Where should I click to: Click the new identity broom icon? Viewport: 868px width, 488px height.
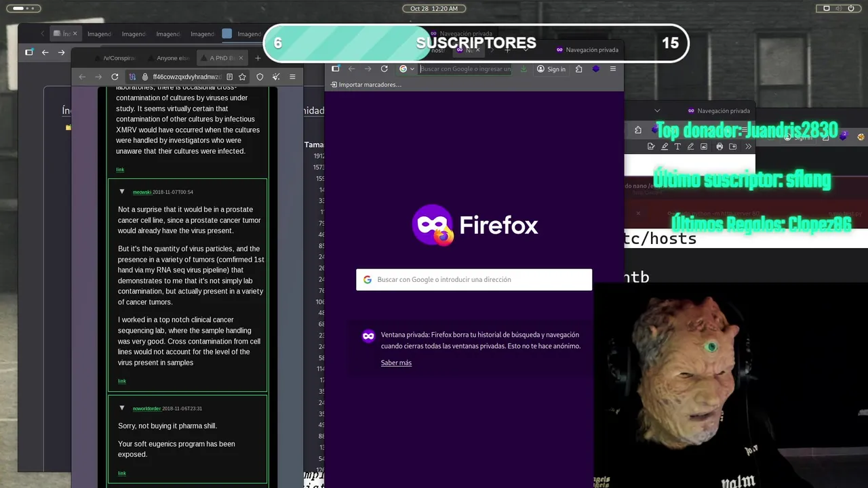(x=276, y=77)
